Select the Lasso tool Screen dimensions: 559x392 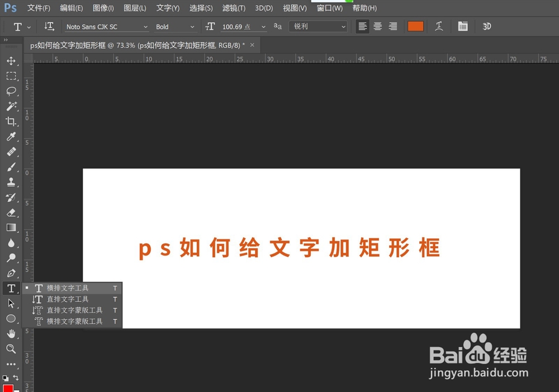pyautogui.click(x=11, y=91)
